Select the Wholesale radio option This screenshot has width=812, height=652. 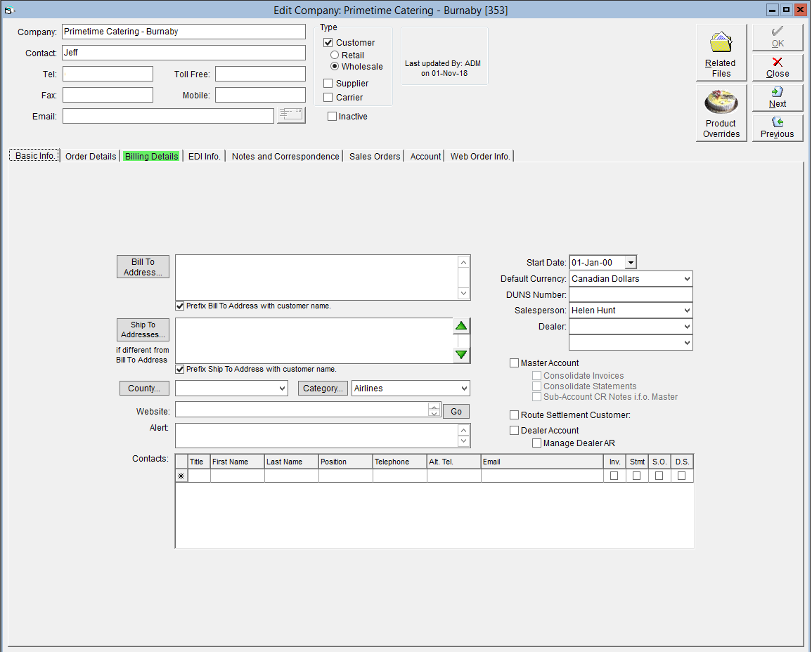[335, 66]
